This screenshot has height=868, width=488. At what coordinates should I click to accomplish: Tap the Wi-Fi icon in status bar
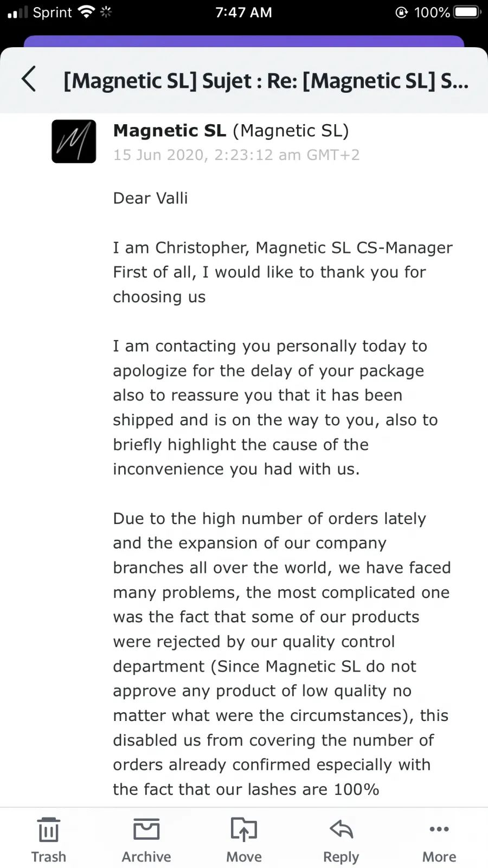(86, 12)
